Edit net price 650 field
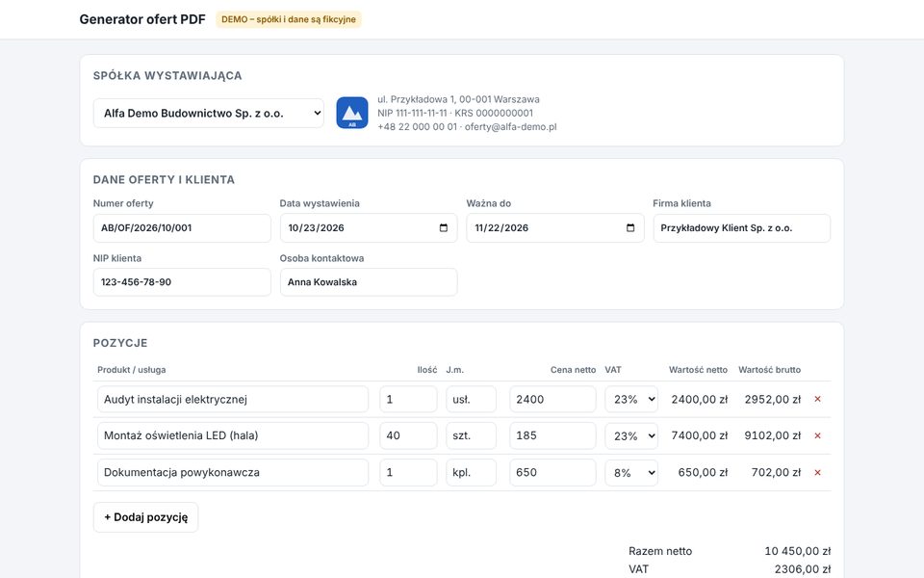 pos(552,472)
